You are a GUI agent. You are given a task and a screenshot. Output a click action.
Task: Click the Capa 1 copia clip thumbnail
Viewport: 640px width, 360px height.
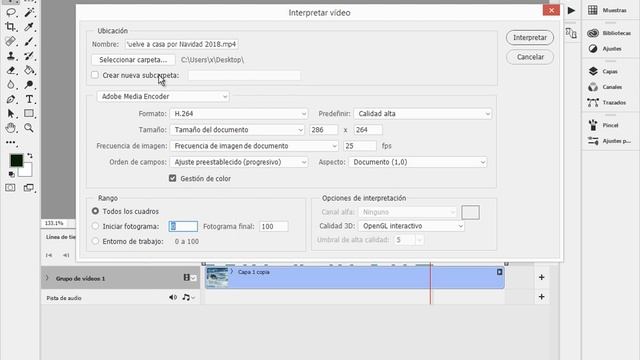coord(217,278)
